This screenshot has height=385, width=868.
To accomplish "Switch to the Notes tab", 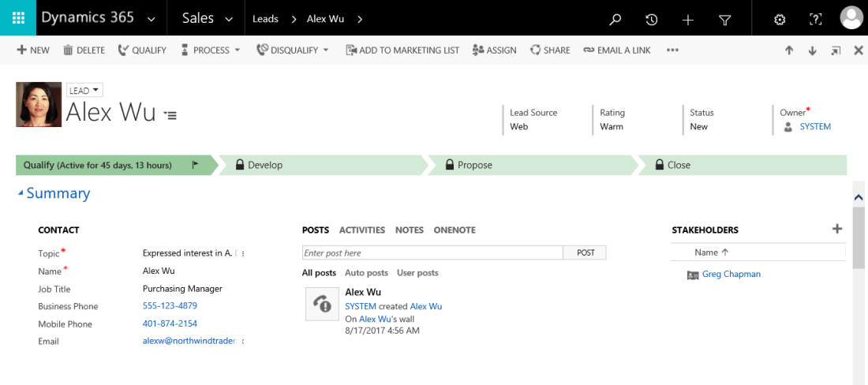I will (x=409, y=230).
